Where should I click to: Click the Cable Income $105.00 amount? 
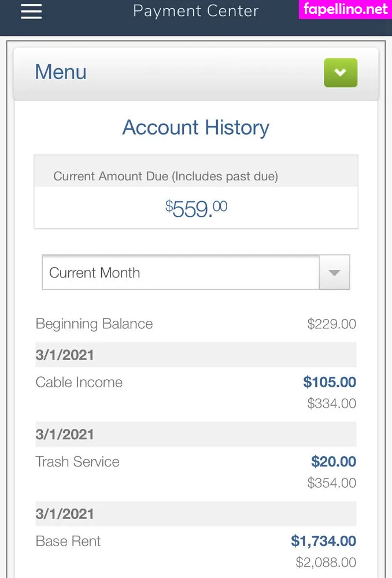point(330,382)
